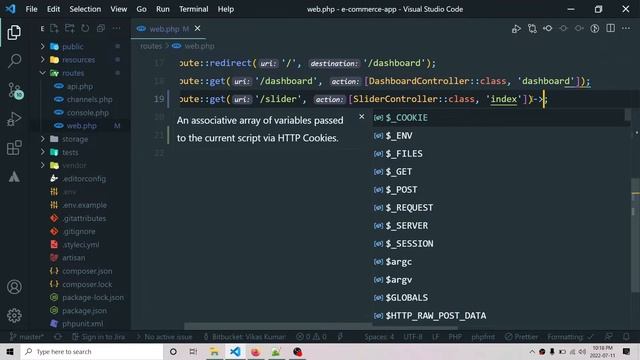640x360 pixels.
Task: Open the Source Control view
Action: tap(15, 90)
